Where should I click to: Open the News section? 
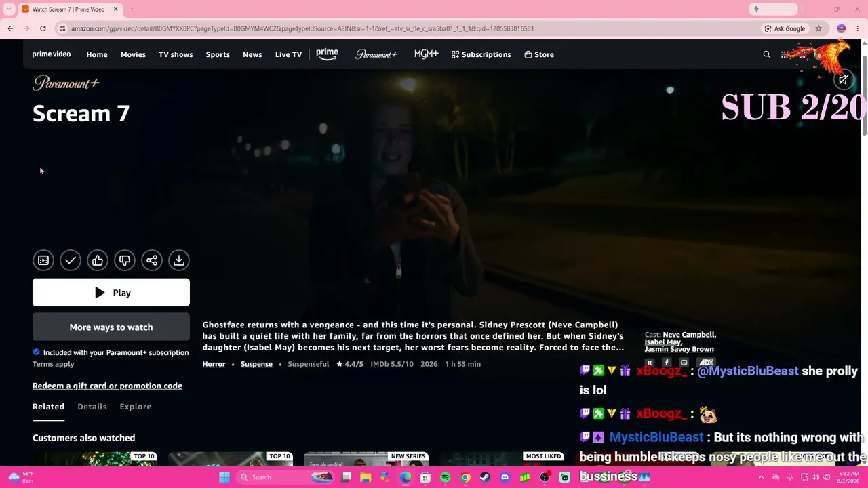click(252, 54)
